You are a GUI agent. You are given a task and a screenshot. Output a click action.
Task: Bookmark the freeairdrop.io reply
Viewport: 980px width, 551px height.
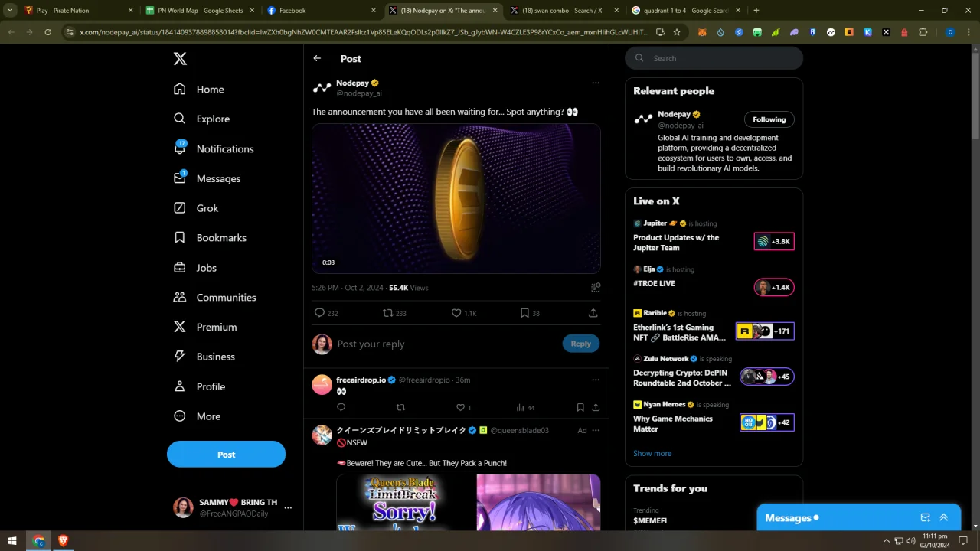[580, 407]
